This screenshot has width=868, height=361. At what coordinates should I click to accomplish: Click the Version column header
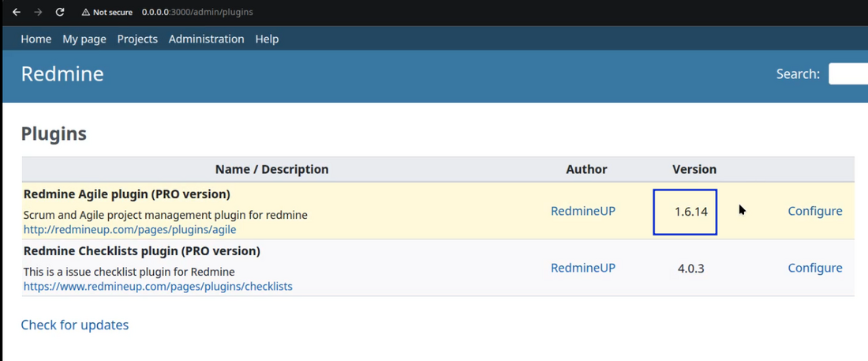point(694,169)
